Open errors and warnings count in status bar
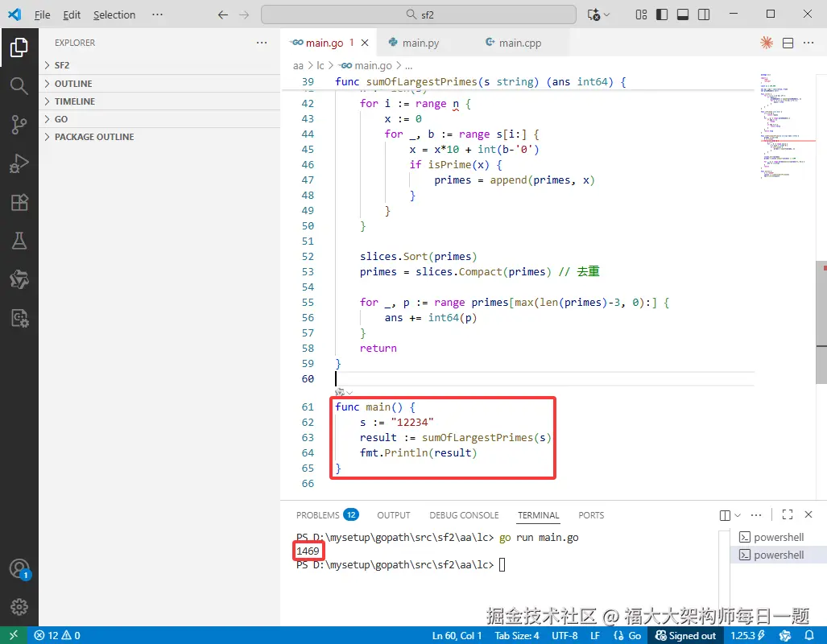 tap(57, 636)
